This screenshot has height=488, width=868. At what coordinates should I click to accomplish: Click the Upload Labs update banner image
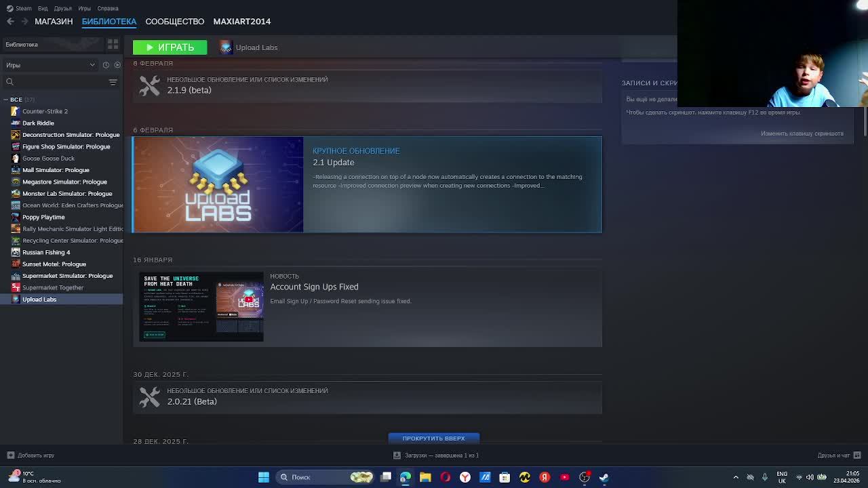click(218, 184)
